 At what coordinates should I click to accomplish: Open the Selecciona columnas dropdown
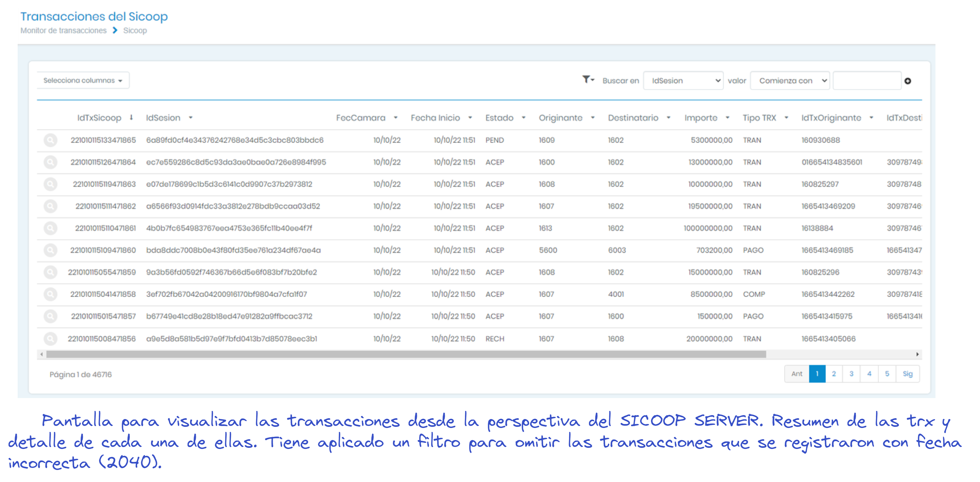click(x=83, y=81)
